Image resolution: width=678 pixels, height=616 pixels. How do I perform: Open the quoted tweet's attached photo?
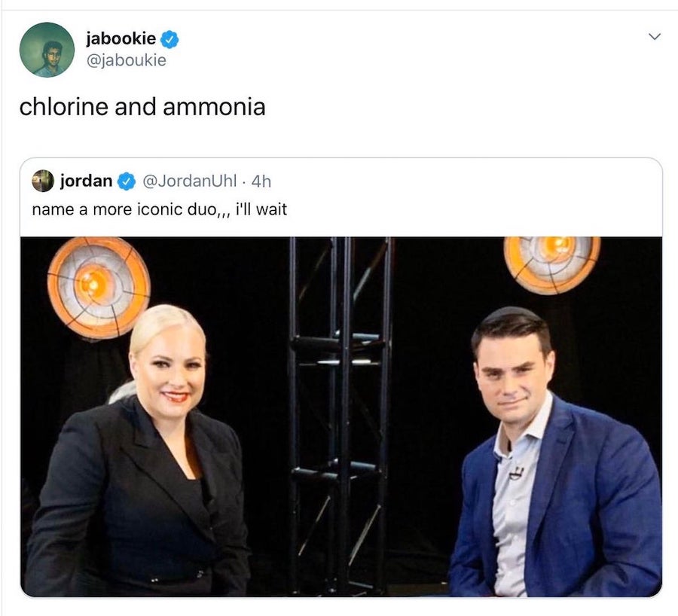pyautogui.click(x=341, y=416)
